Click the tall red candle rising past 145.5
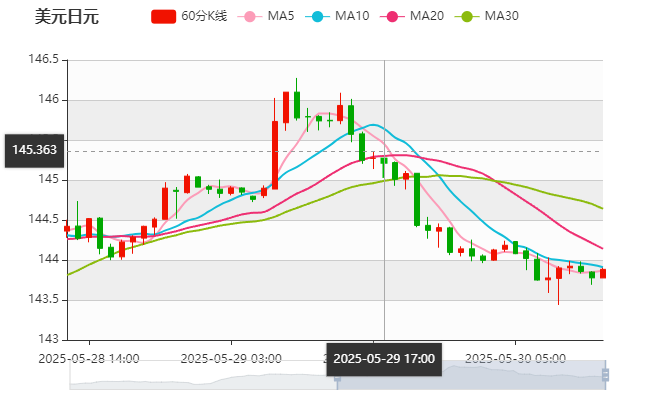 click(x=275, y=155)
